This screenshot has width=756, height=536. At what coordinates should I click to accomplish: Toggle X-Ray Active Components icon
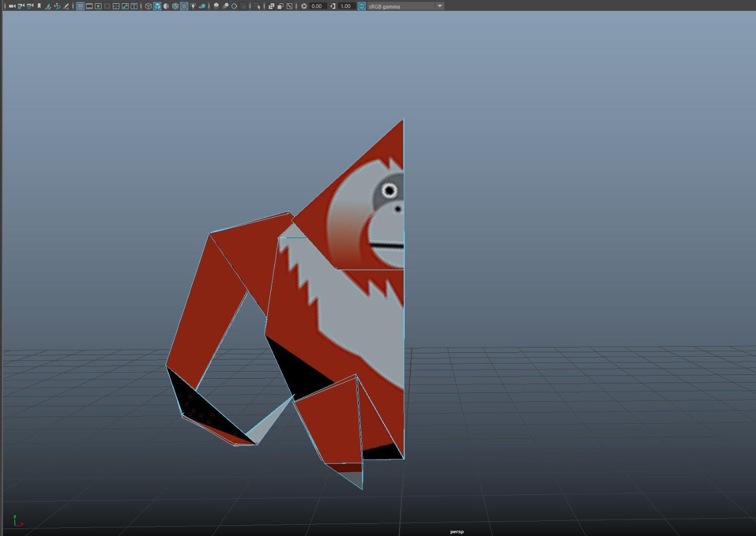click(280, 6)
